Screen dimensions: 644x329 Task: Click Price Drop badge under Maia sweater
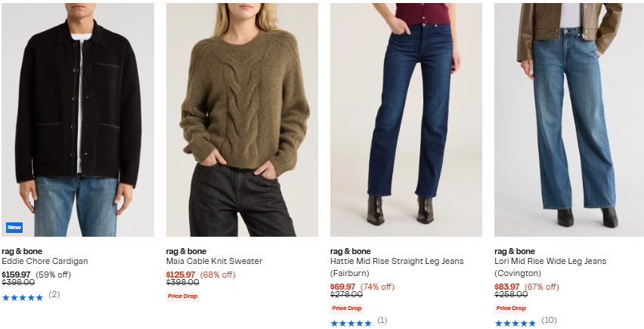tap(183, 296)
